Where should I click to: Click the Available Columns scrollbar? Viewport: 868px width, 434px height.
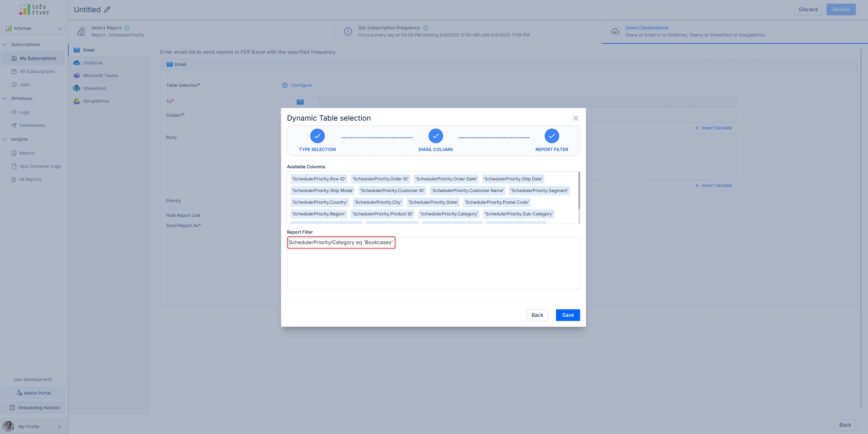(x=579, y=191)
